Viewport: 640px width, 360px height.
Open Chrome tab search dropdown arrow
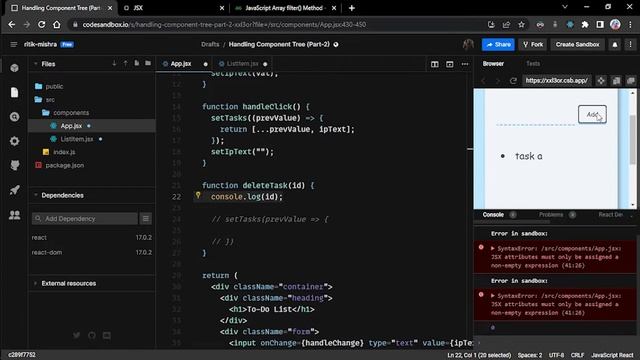click(x=564, y=7)
